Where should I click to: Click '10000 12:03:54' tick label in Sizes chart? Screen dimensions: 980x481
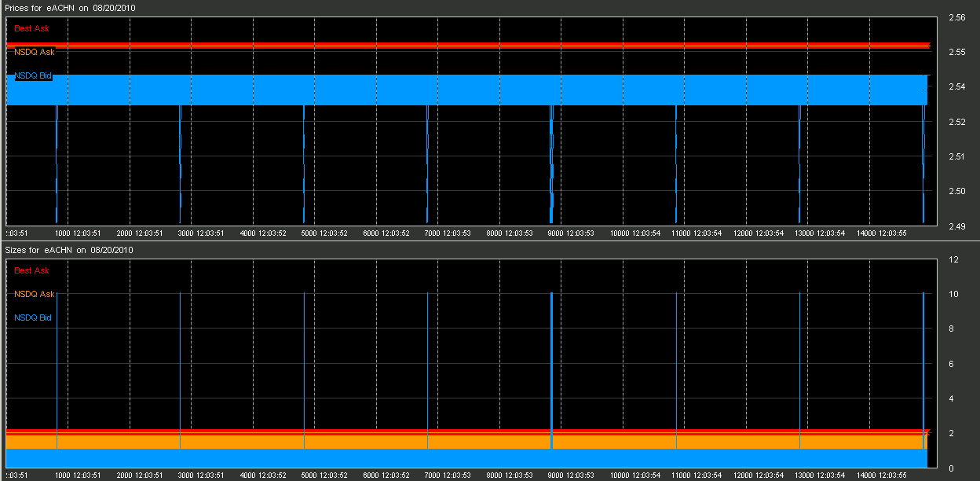click(635, 475)
